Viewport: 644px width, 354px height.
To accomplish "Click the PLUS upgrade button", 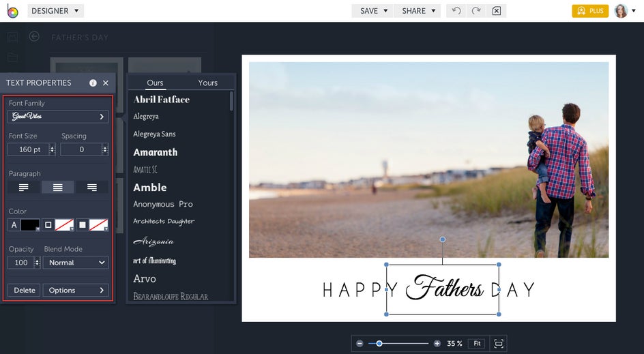I will (590, 11).
